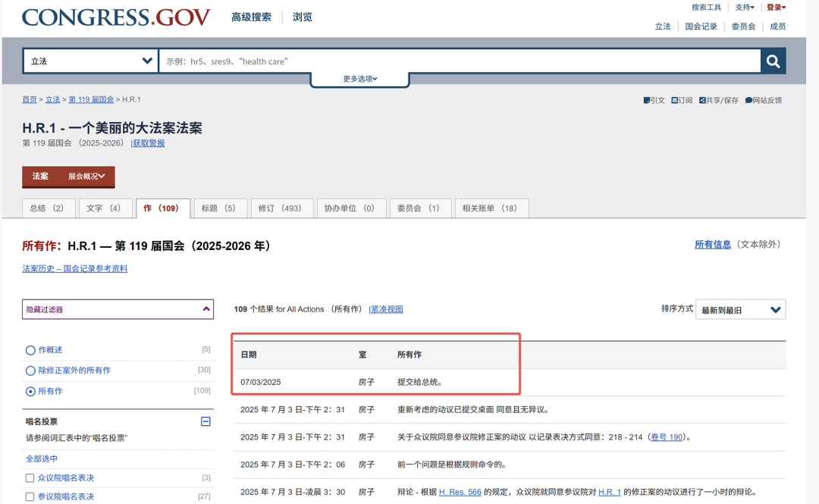The height and width of the screenshot is (504, 819).
Task: Open the 协办单位 (0) tab
Action: (x=352, y=208)
